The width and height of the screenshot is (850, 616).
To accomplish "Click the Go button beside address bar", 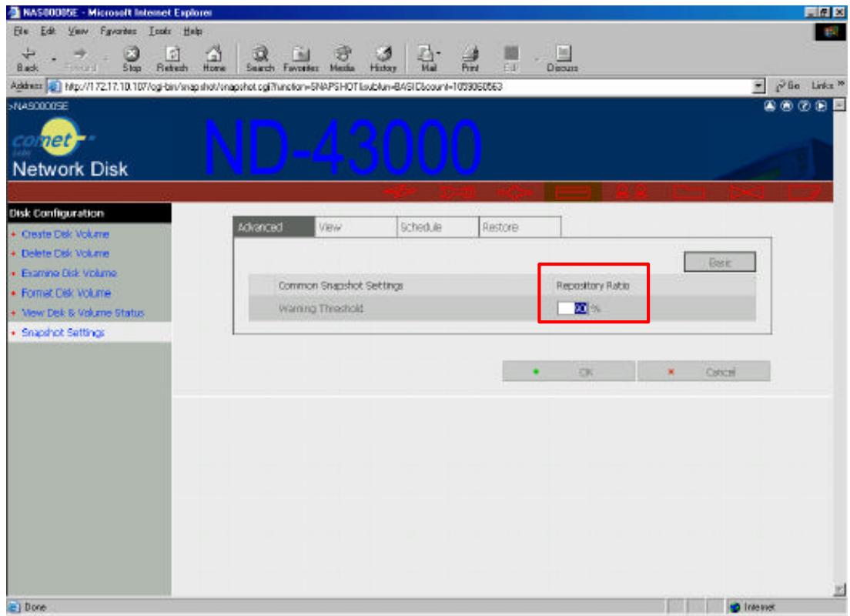I will point(788,85).
